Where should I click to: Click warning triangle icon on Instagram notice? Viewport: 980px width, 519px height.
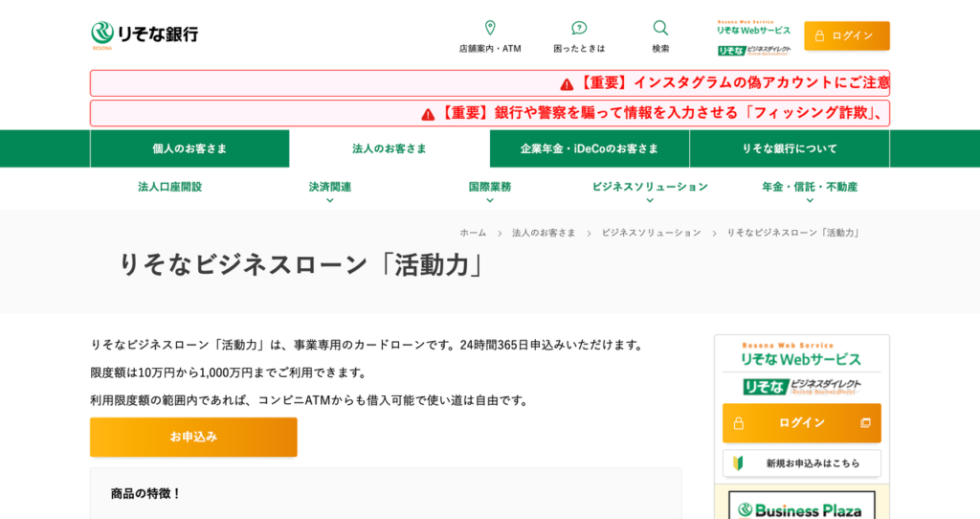point(567,84)
